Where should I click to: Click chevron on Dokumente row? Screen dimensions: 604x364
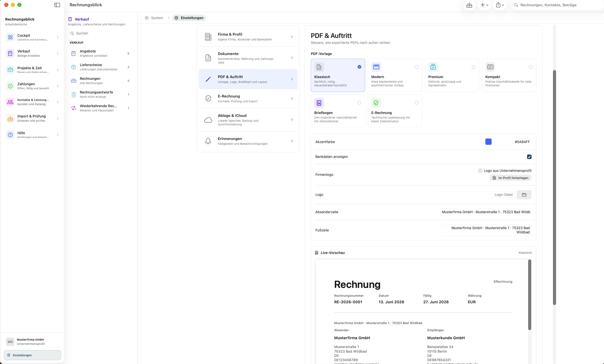click(292, 58)
